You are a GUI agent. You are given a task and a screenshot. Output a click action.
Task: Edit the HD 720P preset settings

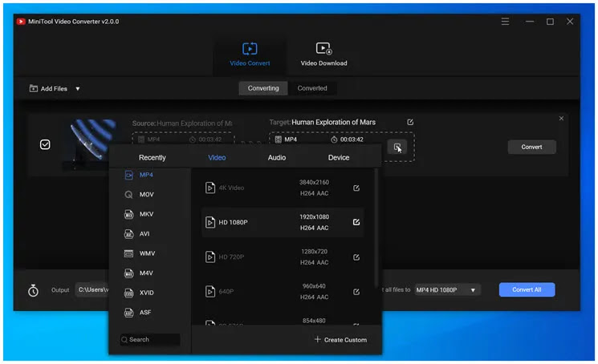356,257
